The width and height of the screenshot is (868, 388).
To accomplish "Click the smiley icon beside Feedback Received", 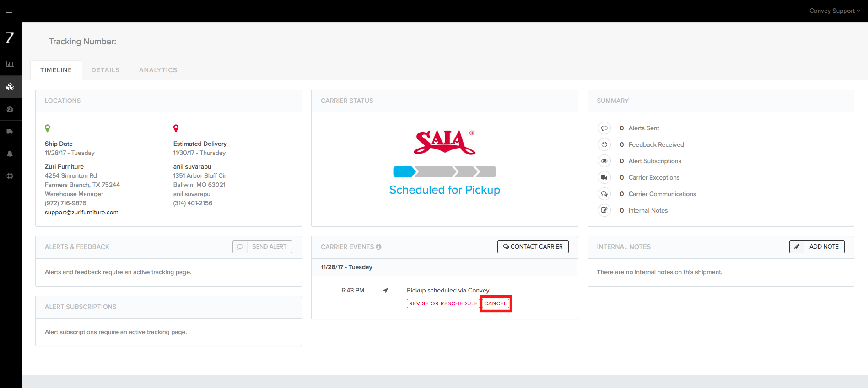I will pyautogui.click(x=604, y=145).
